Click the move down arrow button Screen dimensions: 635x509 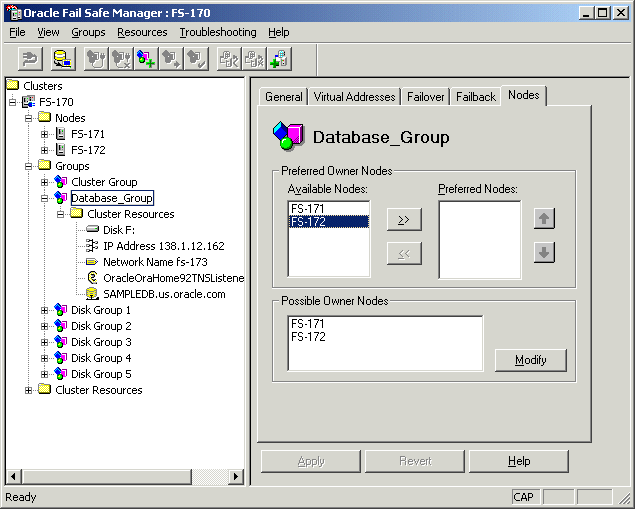coord(544,253)
